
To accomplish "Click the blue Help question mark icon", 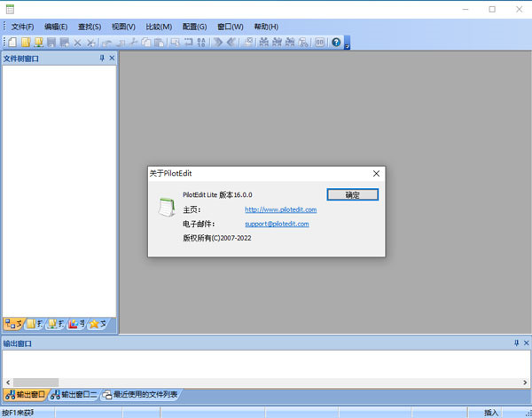I will (336, 42).
